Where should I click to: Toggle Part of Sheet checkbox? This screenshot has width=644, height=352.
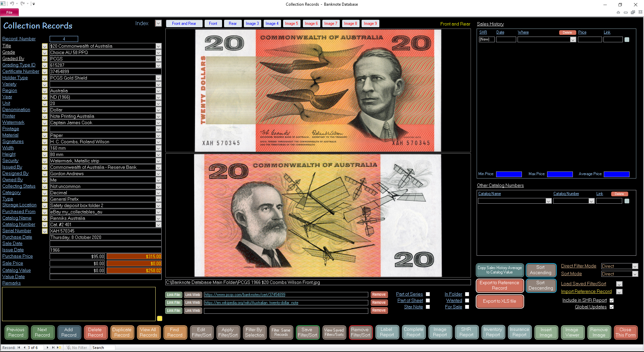(428, 301)
